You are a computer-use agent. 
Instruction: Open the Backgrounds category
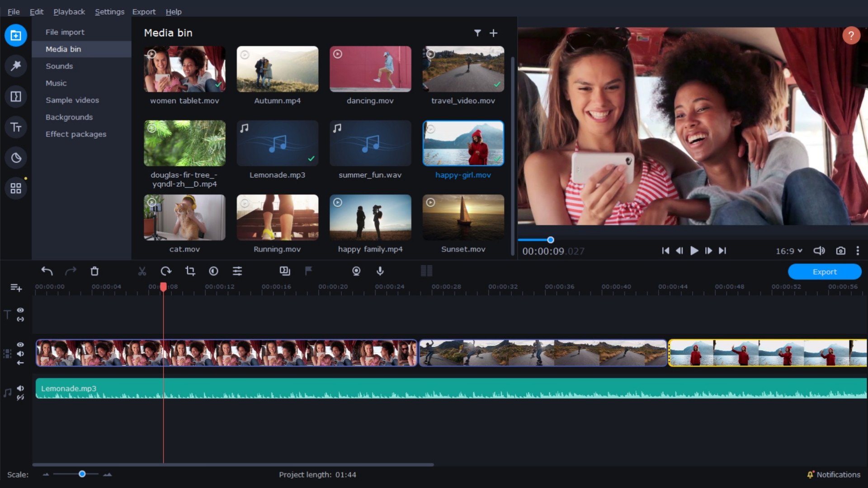tap(70, 117)
